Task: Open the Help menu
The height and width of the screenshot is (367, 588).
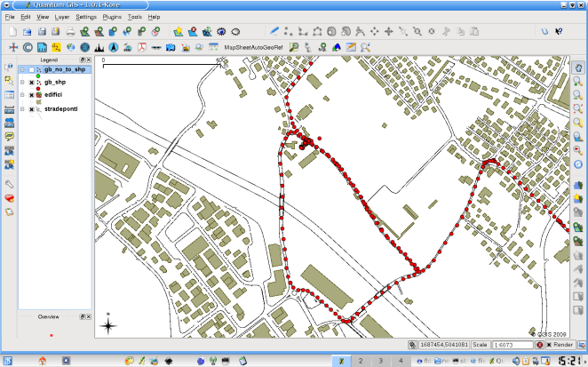Action: [154, 17]
